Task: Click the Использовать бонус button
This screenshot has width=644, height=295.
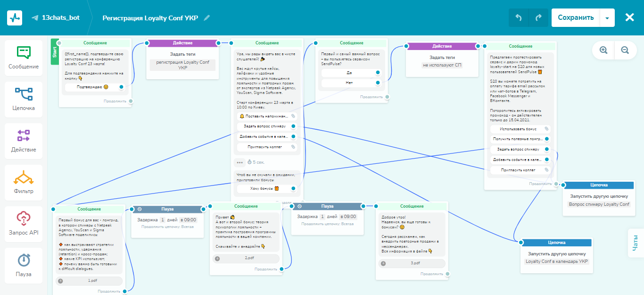Action: [520, 129]
